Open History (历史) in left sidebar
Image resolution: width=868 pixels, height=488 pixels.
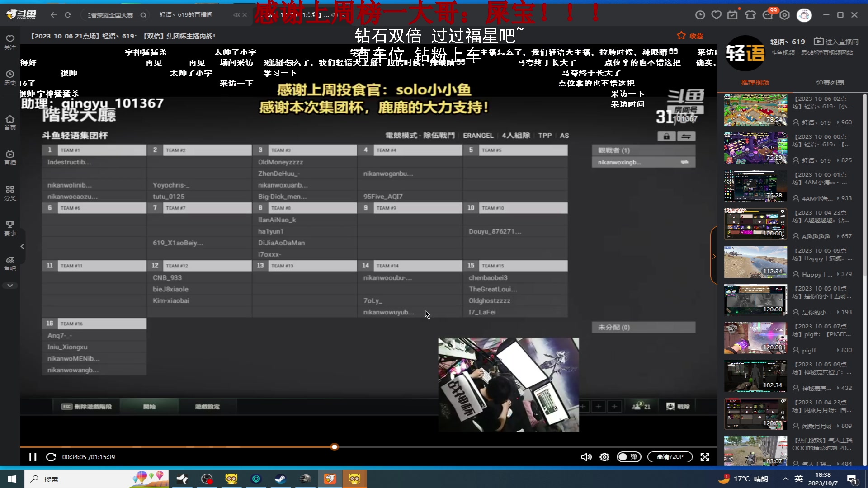point(10,78)
